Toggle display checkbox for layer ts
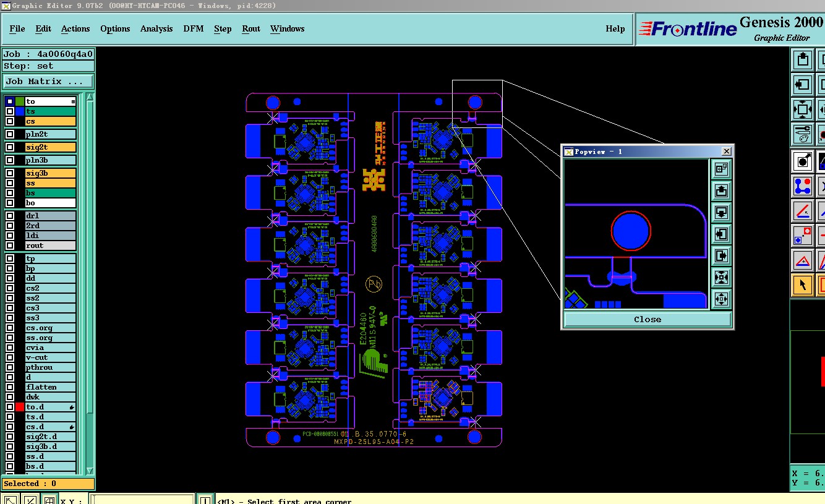Viewport: 825px width, 504px height. (x=10, y=111)
